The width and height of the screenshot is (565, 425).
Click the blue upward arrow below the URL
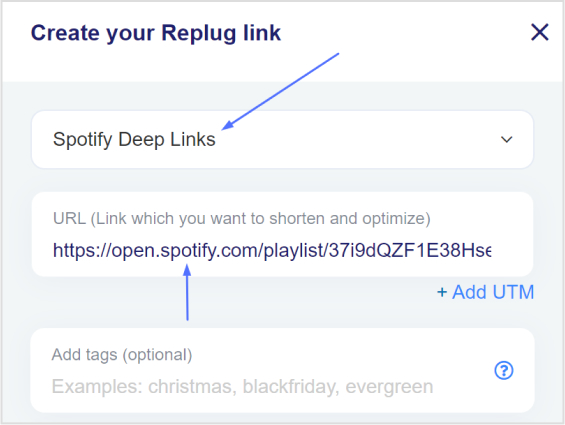187,292
